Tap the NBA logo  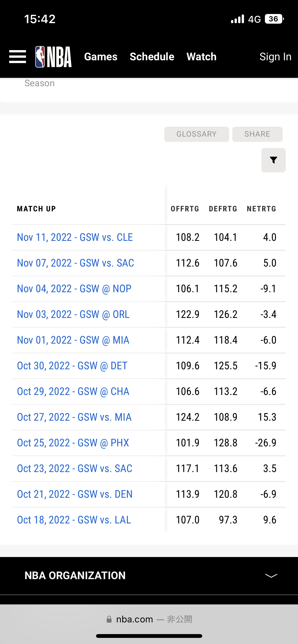53,57
